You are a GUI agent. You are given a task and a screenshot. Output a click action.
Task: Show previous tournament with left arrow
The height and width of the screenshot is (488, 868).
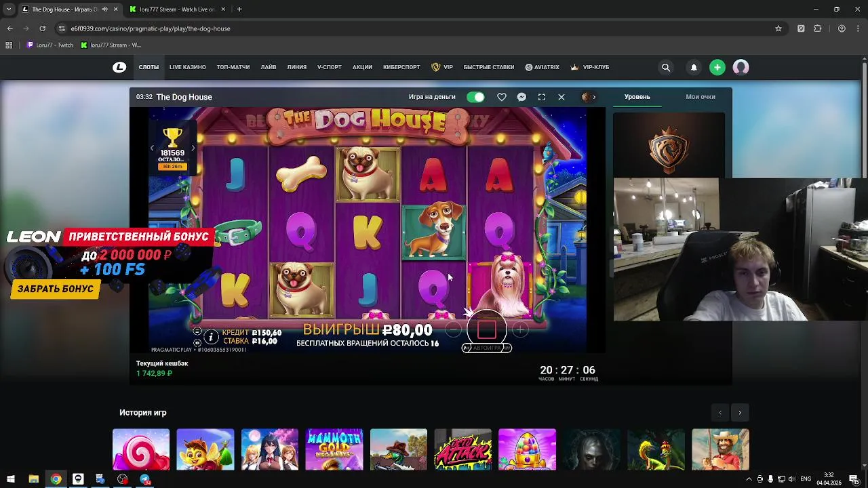(x=152, y=147)
